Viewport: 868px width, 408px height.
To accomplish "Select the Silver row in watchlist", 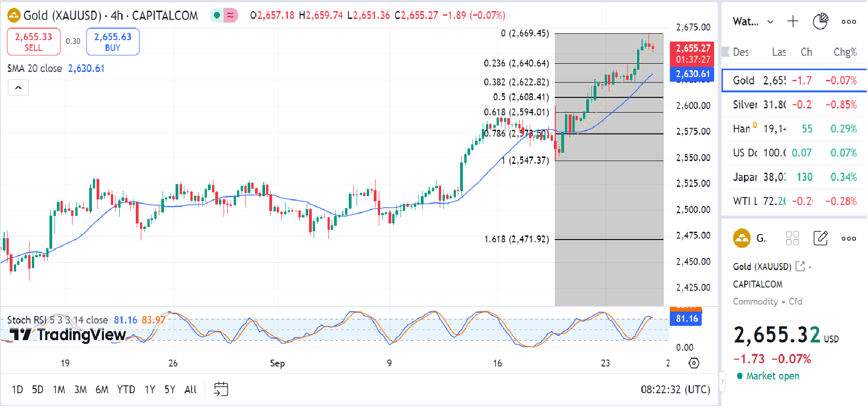I will pos(794,105).
